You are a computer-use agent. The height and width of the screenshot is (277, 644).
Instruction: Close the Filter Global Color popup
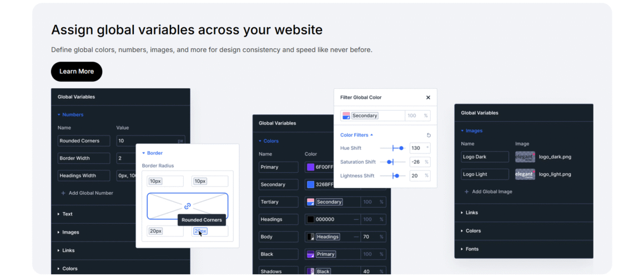(428, 98)
